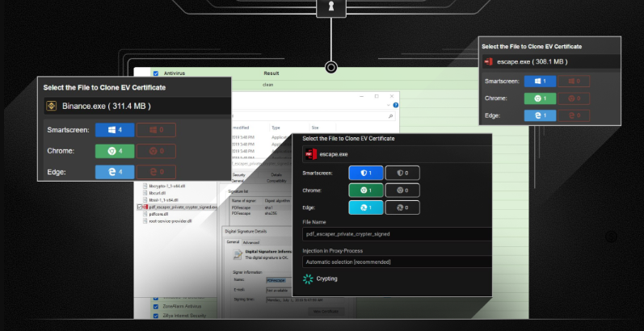The image size is (644, 331).
Task: Toggle checkbox for pdf_escaper_private_crypter_signed.exe
Action: coord(140,207)
